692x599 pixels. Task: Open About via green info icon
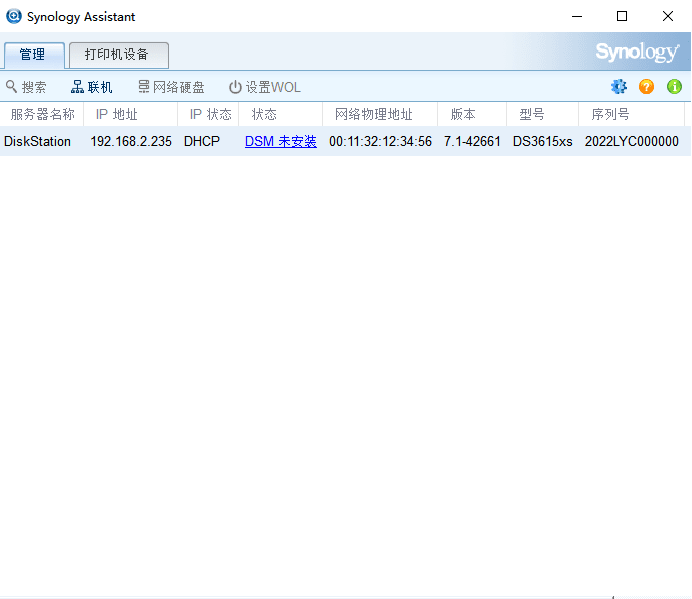674,87
